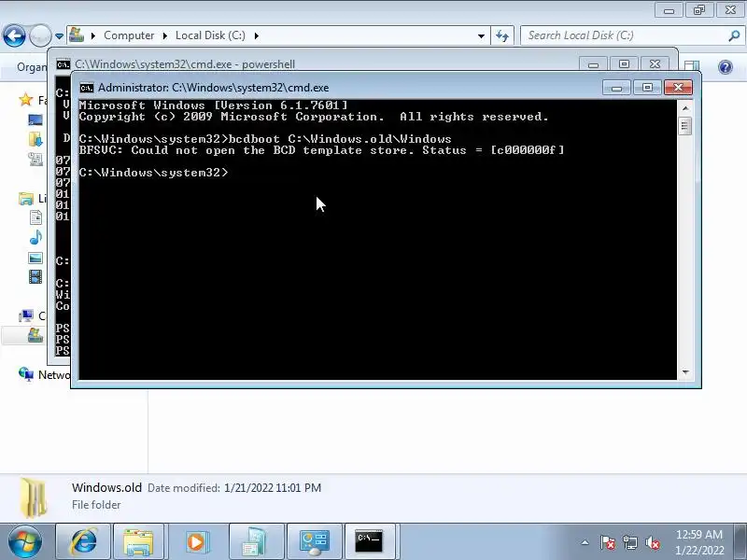Minimize the Administrator cmd window

616,88
